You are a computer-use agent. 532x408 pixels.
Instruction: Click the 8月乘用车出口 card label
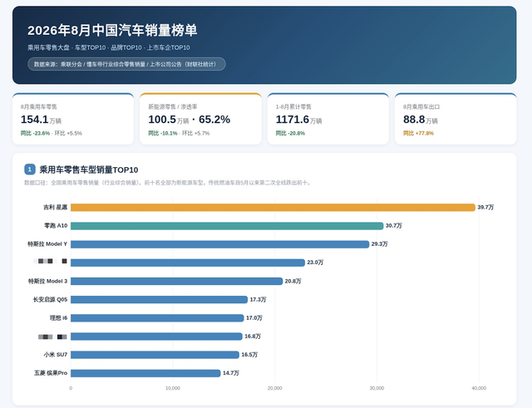point(421,107)
